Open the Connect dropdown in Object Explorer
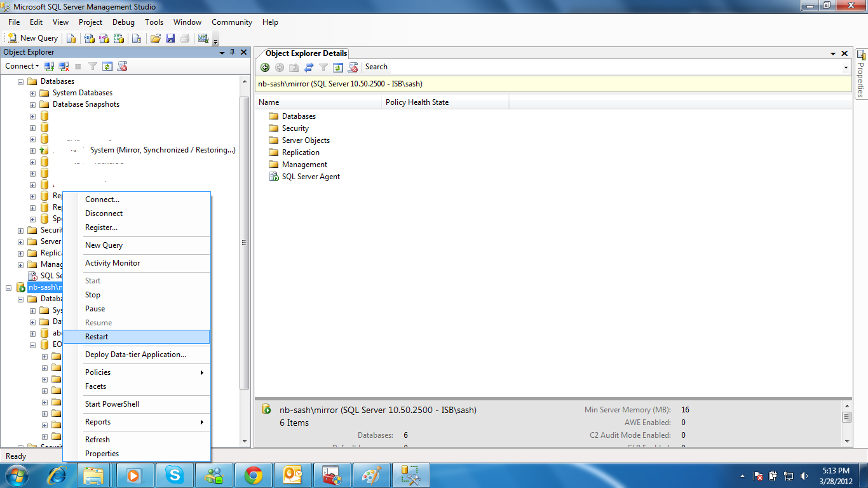Viewport: 868px width, 488px height. point(22,66)
